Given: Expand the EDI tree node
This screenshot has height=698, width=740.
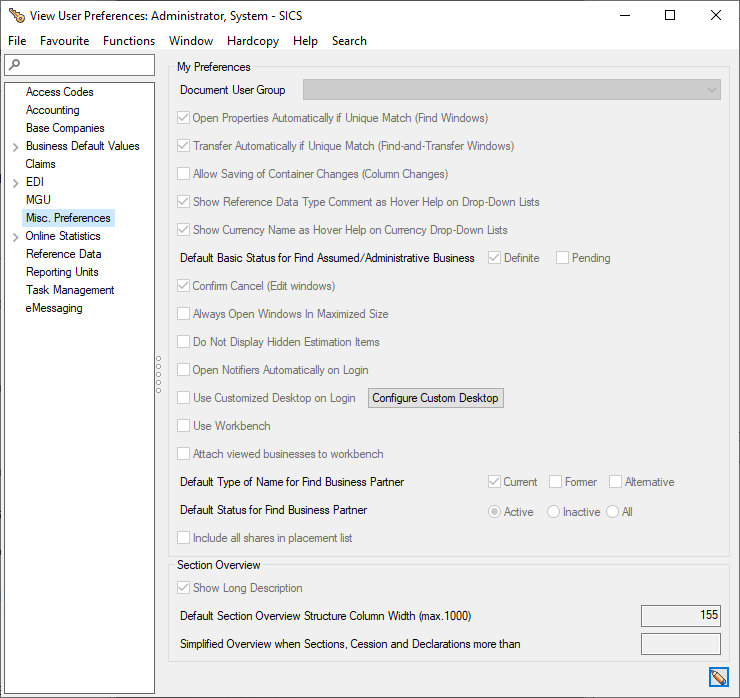Looking at the screenshot, I should click(x=15, y=183).
